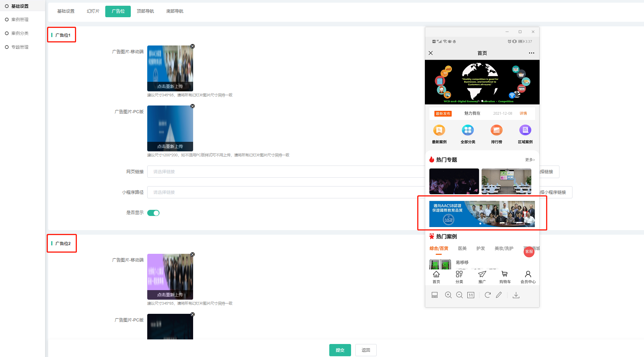Tap the red 客服 customer service bubble
The image size is (644, 357).
coord(529,252)
